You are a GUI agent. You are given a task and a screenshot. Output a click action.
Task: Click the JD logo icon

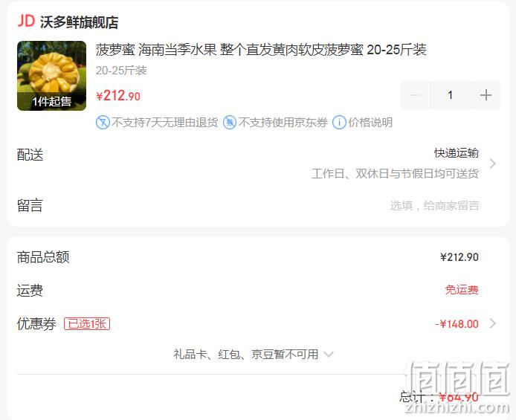[x=26, y=21]
